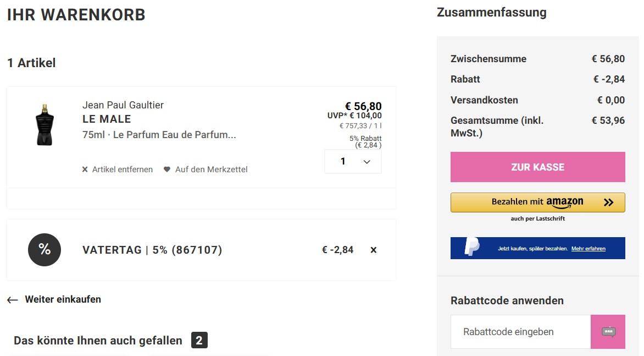This screenshot has height=356, width=644.
Task: Open the Le Male bottle thumbnail
Action: 45,124
